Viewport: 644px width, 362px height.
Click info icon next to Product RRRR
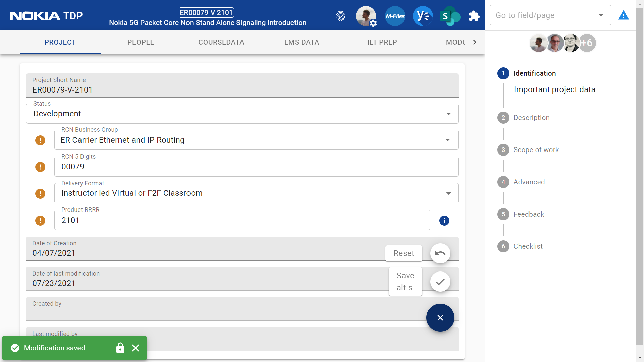click(x=444, y=220)
